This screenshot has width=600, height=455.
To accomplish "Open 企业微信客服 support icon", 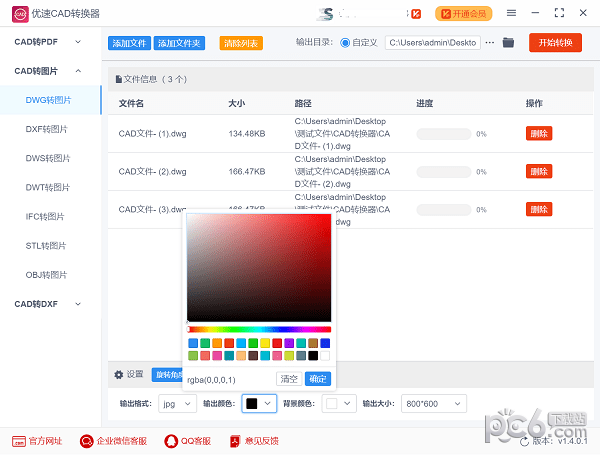I will tap(86, 441).
